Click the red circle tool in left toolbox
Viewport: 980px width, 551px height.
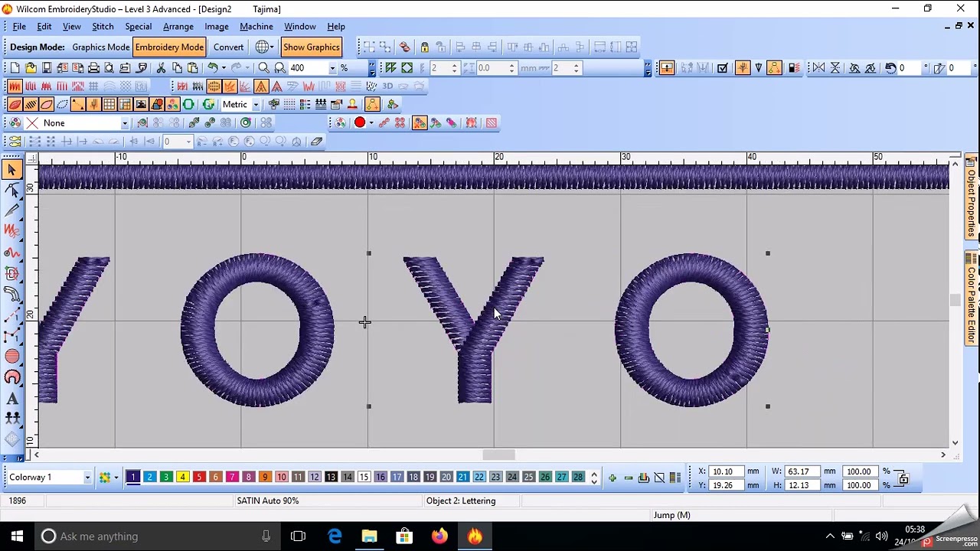tap(12, 357)
